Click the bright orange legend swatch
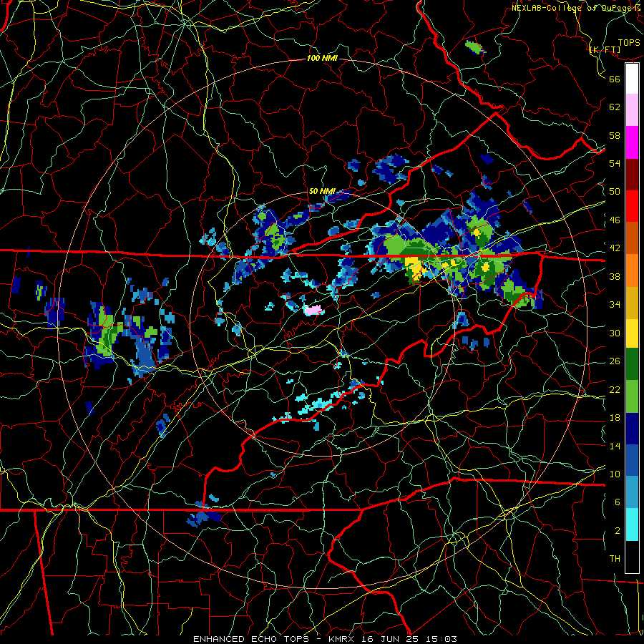The width and height of the screenshot is (644, 644). (x=632, y=270)
